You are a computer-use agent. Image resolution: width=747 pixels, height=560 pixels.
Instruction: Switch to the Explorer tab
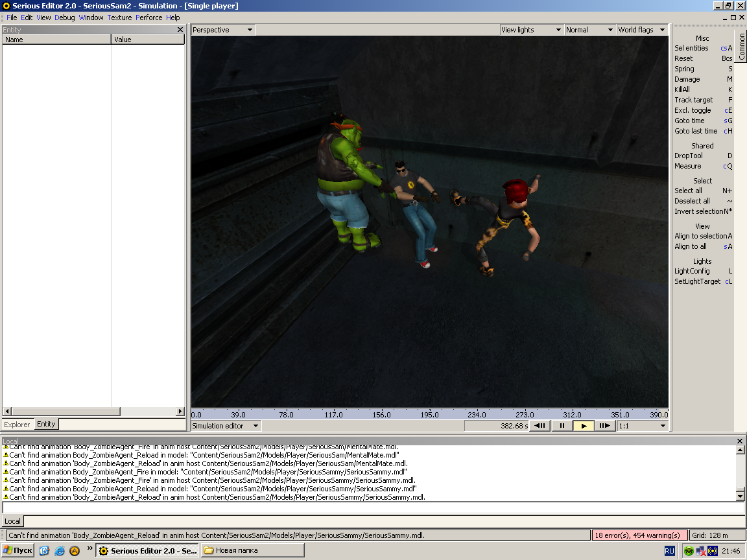point(17,425)
